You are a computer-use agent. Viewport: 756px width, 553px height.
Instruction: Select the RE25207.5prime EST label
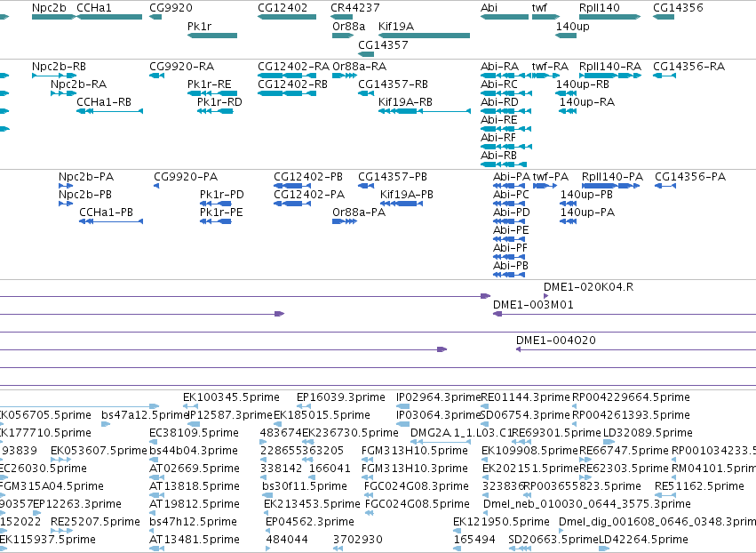point(95,522)
